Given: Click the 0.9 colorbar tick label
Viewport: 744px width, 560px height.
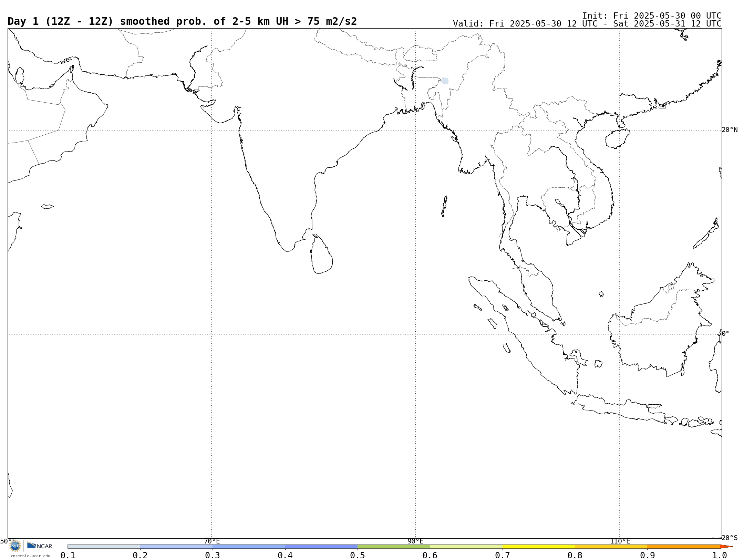Looking at the screenshot, I should coord(647,555).
